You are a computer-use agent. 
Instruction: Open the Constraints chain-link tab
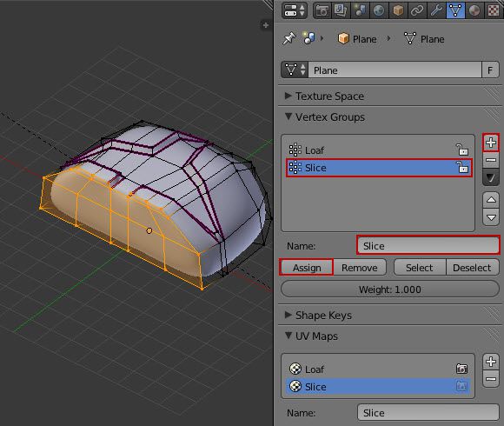point(417,10)
